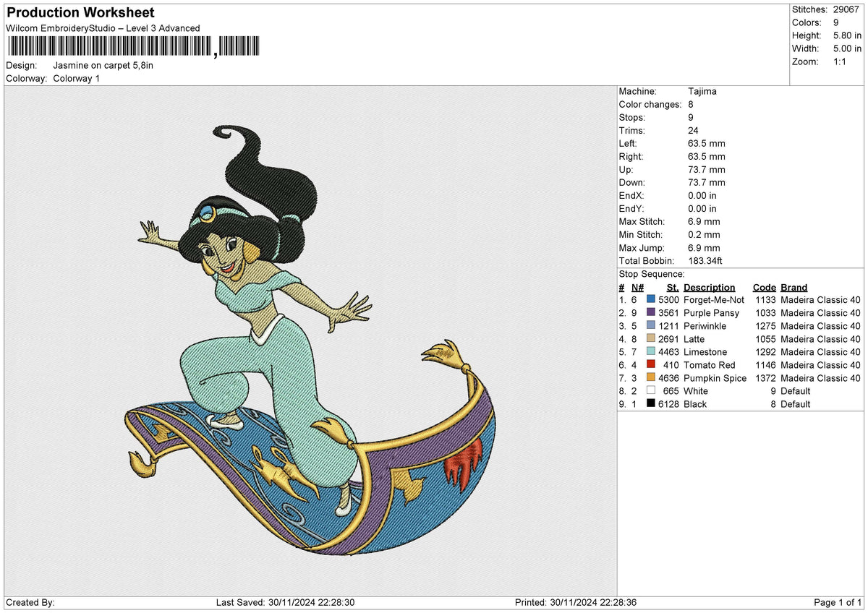The width and height of the screenshot is (868, 613).
Task: Click the thread code 1133
Action: pos(765,300)
